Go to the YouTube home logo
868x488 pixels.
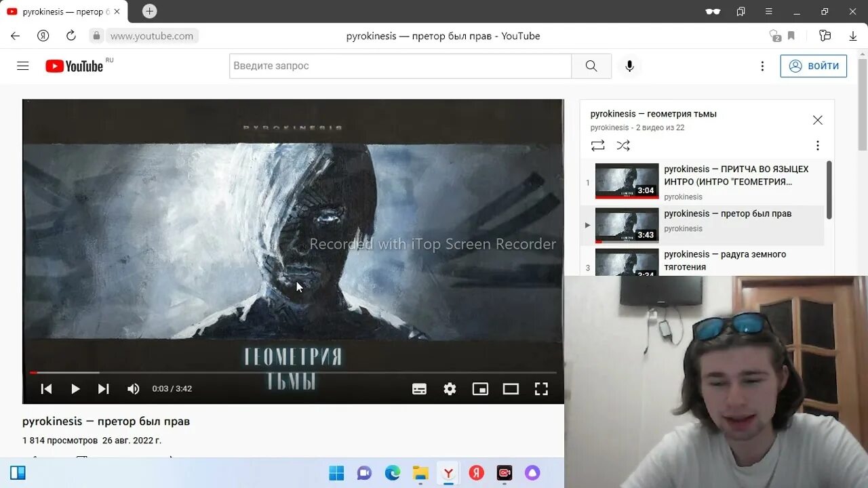pos(75,66)
